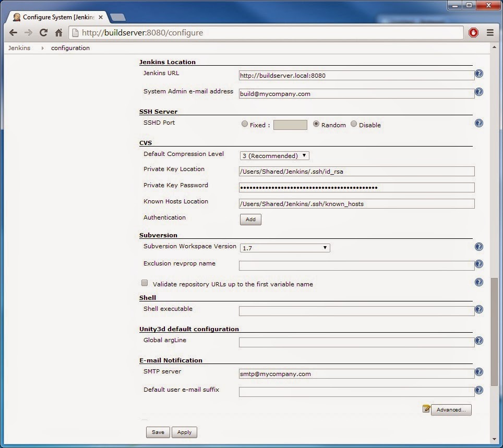The height and width of the screenshot is (448, 503).
Task: Open a new browser tab
Action: point(118,17)
